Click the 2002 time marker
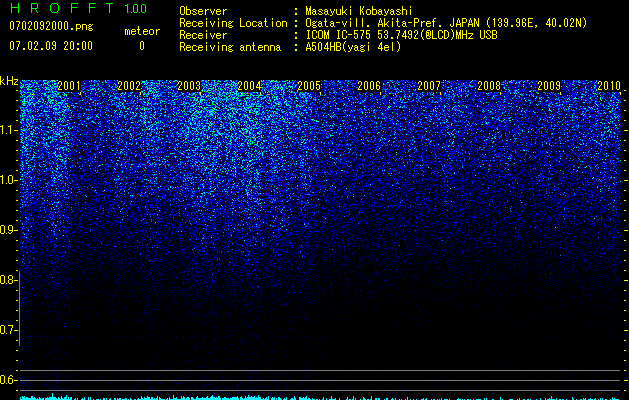The image size is (629, 400). pyautogui.click(x=129, y=85)
